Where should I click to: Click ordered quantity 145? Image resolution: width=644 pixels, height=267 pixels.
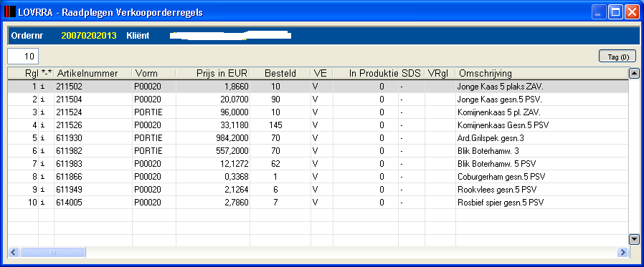[x=276, y=125]
